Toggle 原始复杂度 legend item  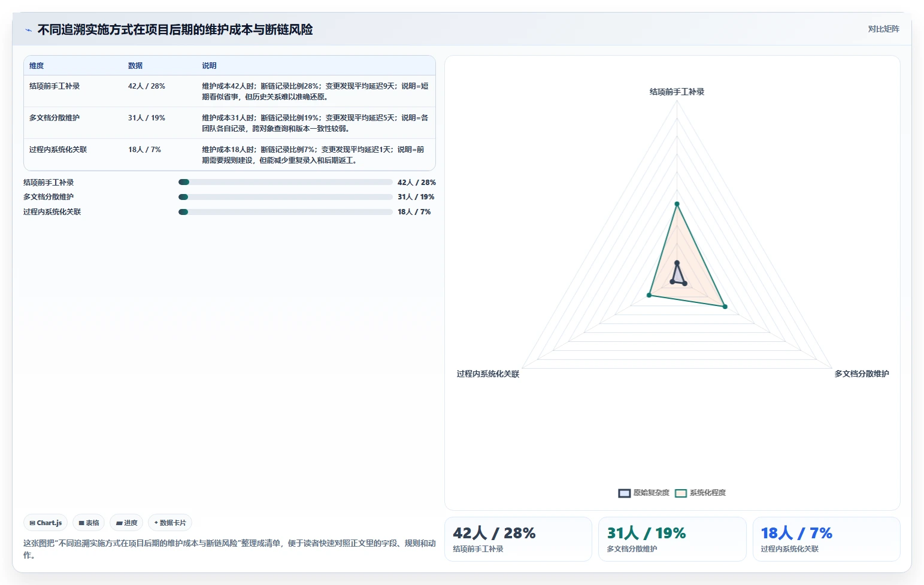tap(644, 493)
